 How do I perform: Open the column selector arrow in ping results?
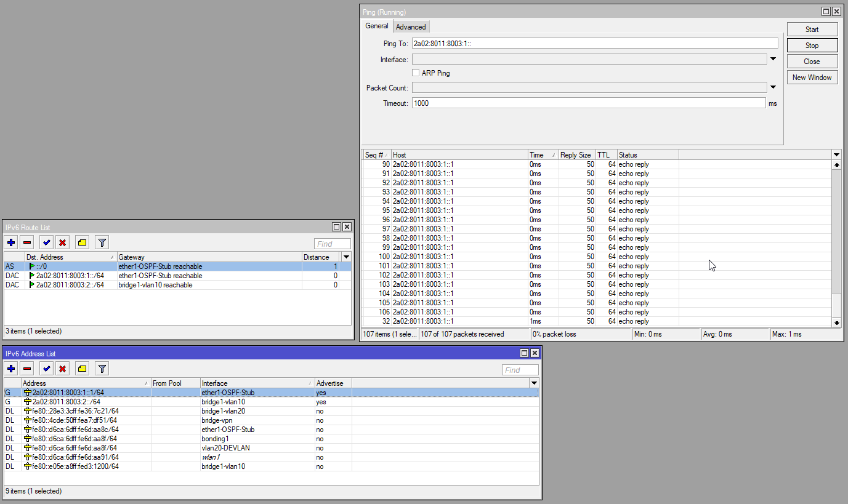tap(836, 154)
